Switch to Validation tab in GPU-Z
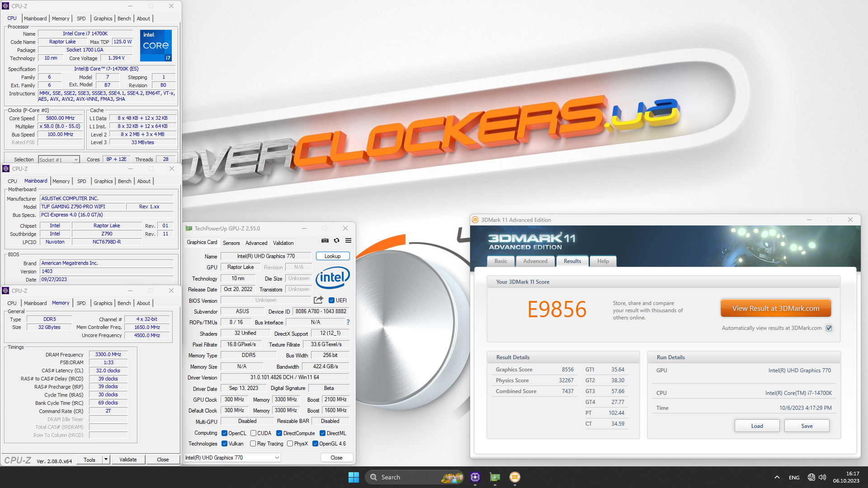Screen dimensions: 868x488 point(283,243)
